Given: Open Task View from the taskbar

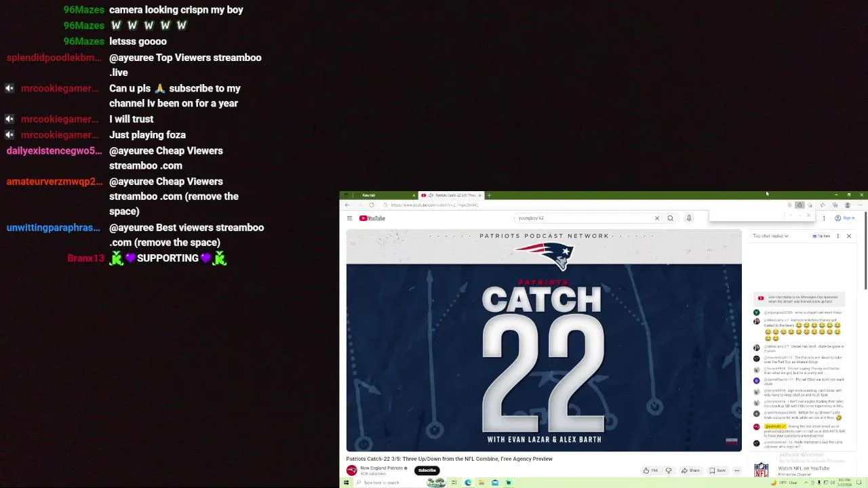Looking at the screenshot, I should [454, 483].
